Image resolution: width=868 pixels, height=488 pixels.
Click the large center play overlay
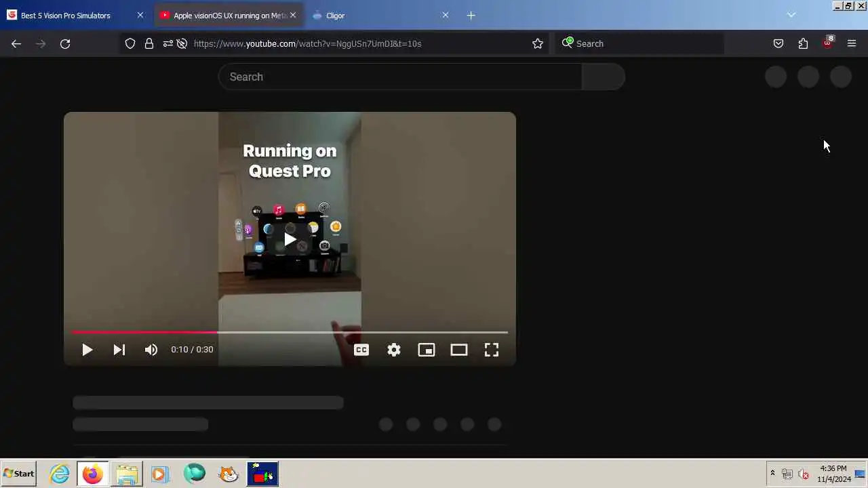pos(290,239)
